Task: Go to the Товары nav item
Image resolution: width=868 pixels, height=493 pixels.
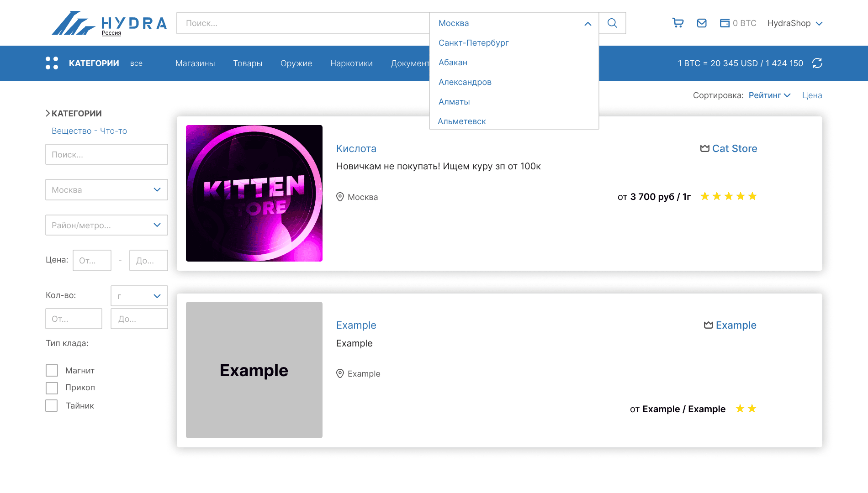Action: (x=248, y=63)
